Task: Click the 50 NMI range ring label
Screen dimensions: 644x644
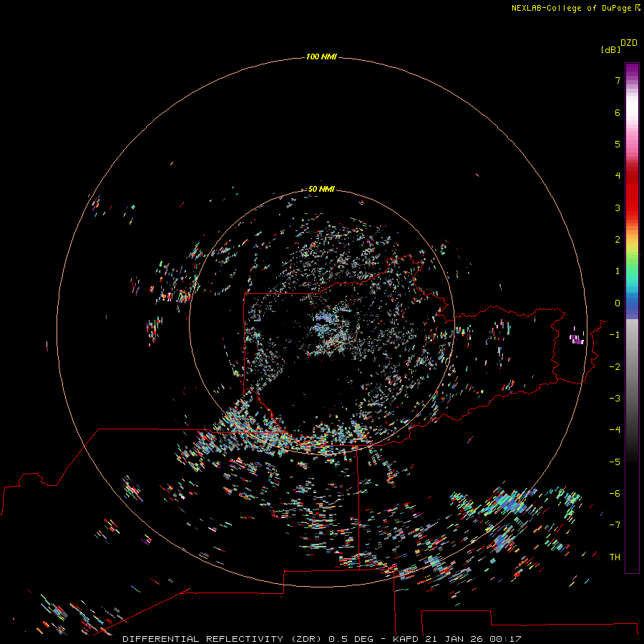Action: (x=321, y=189)
